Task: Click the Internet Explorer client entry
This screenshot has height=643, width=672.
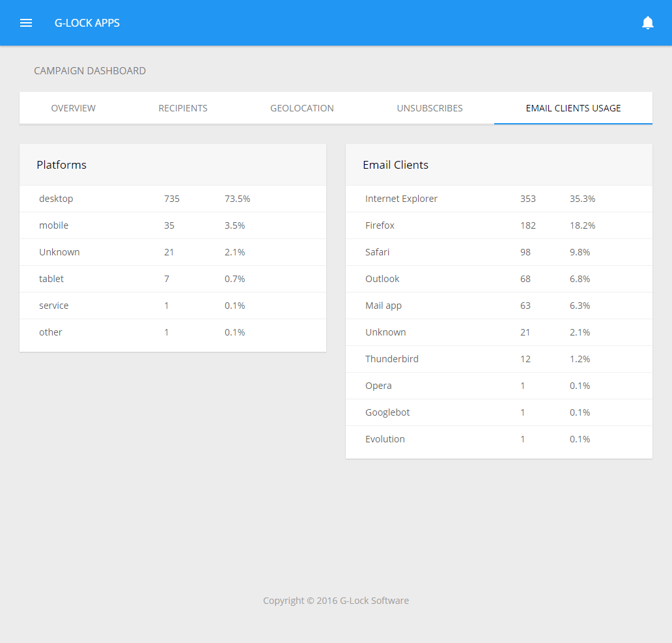Action: click(401, 199)
